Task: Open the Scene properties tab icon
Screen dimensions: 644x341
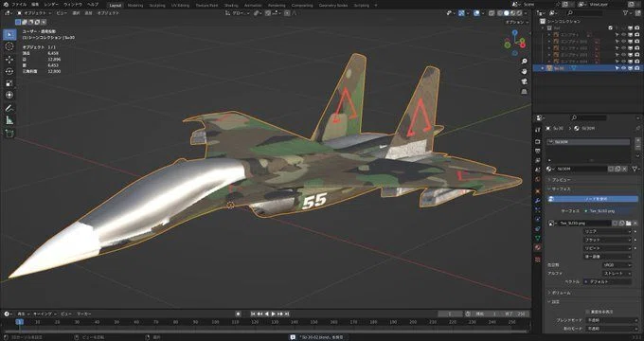Action: point(538,170)
